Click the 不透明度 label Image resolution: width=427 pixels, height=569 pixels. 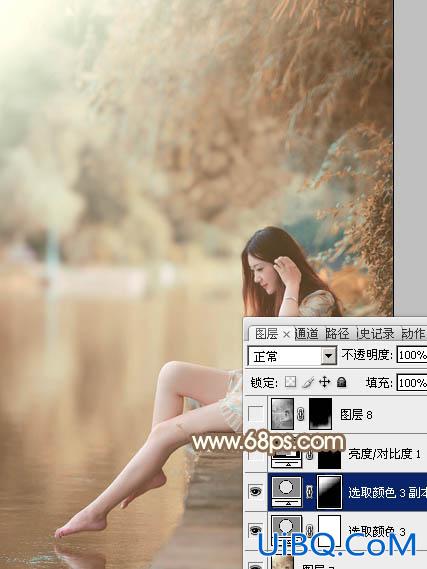coord(367,355)
